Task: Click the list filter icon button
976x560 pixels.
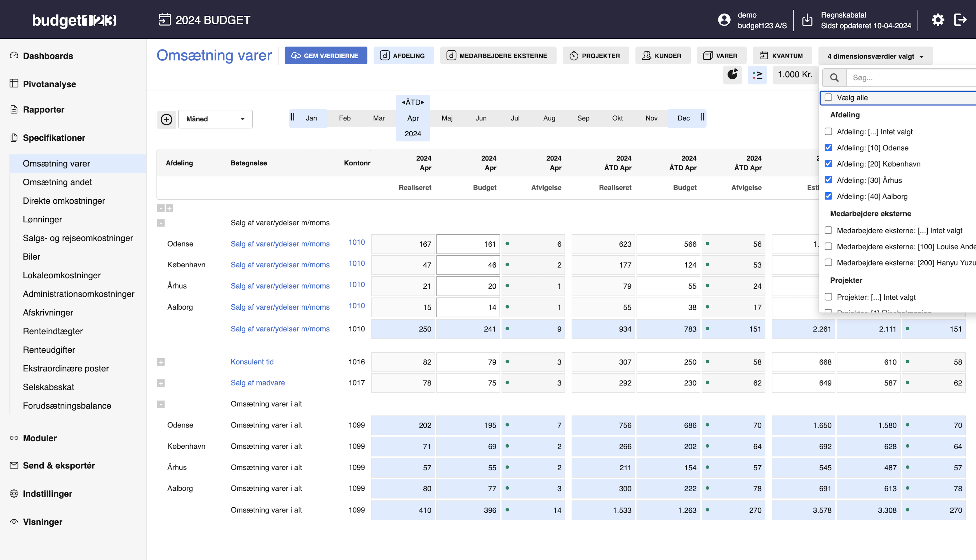Action: [757, 75]
